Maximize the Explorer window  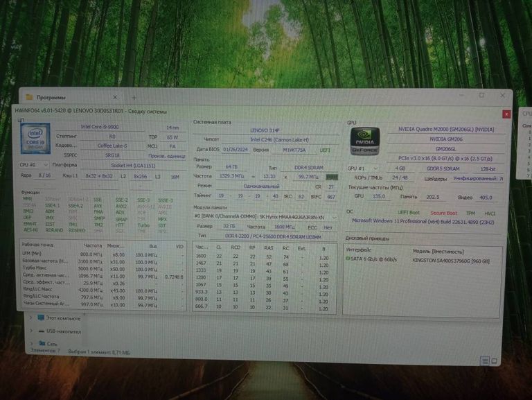click(x=482, y=96)
